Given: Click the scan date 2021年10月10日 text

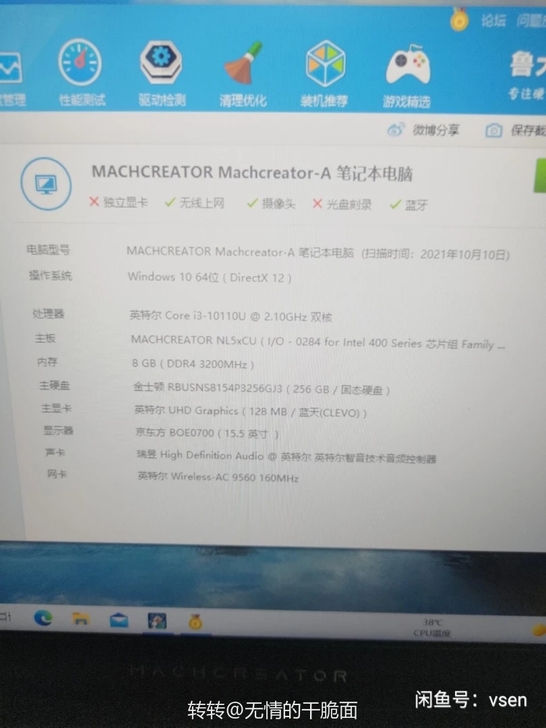Looking at the screenshot, I should [465, 254].
